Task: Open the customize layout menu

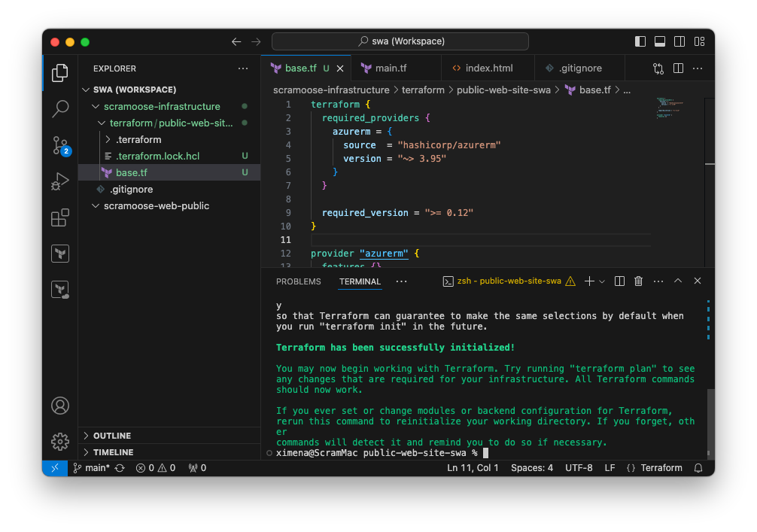Action: pos(699,41)
